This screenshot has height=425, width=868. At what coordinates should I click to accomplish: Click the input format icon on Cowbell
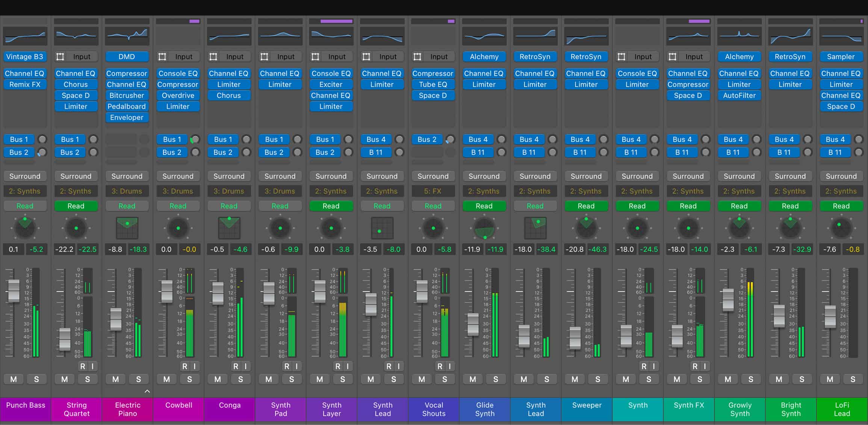click(162, 57)
